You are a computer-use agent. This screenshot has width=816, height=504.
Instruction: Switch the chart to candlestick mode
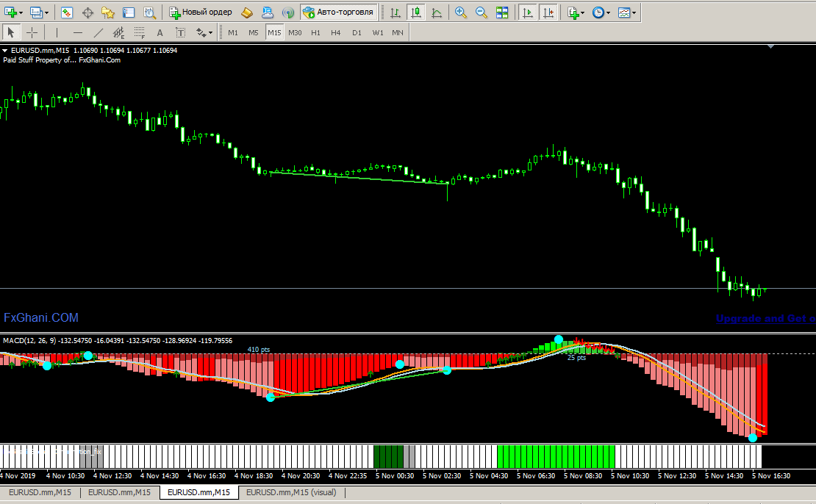[416, 12]
